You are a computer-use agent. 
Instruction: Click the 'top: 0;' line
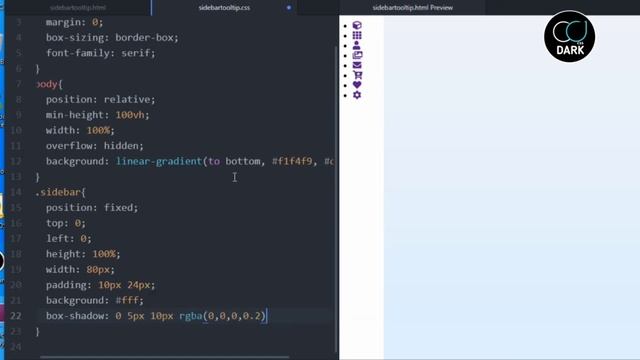pos(66,223)
